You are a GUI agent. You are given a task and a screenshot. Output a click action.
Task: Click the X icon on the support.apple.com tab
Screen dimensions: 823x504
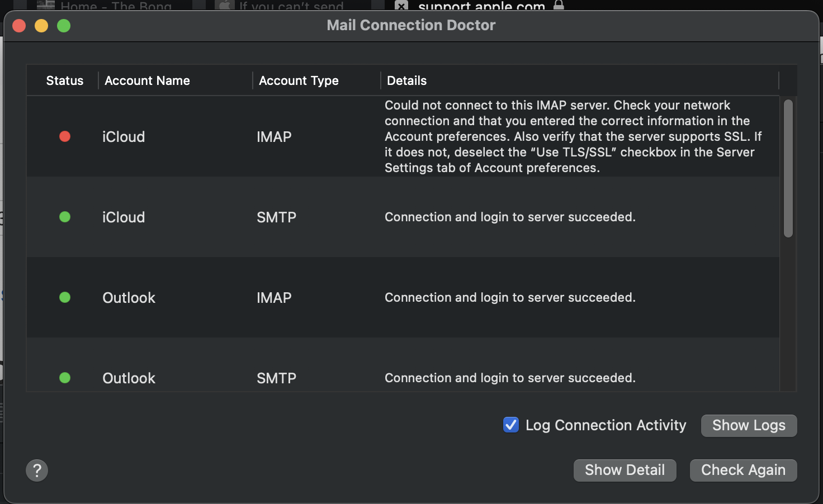click(x=401, y=6)
